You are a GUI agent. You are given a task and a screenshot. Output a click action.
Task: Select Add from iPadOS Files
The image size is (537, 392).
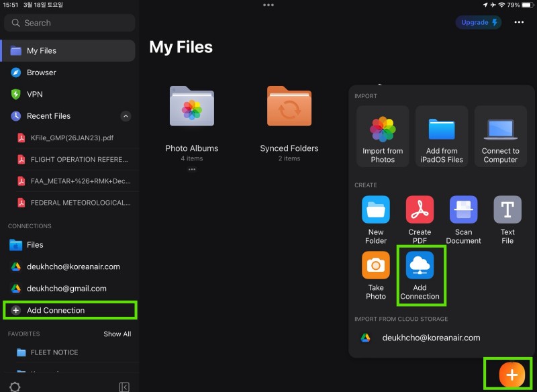click(x=442, y=130)
